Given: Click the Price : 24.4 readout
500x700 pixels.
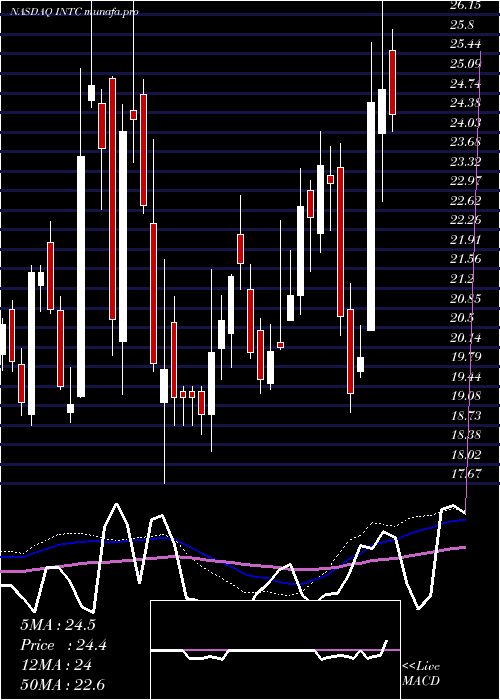Looking at the screenshot, I should [63, 645].
